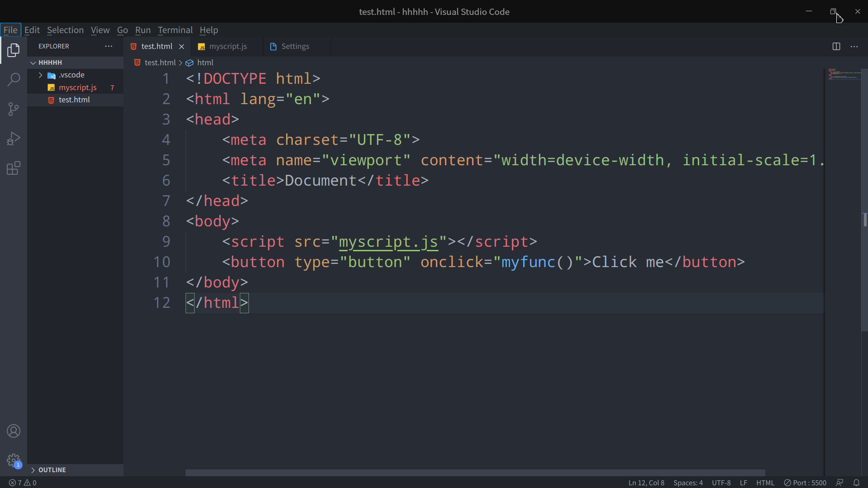Click LF end of line sequence
868x488 pixels.
pos(743,483)
